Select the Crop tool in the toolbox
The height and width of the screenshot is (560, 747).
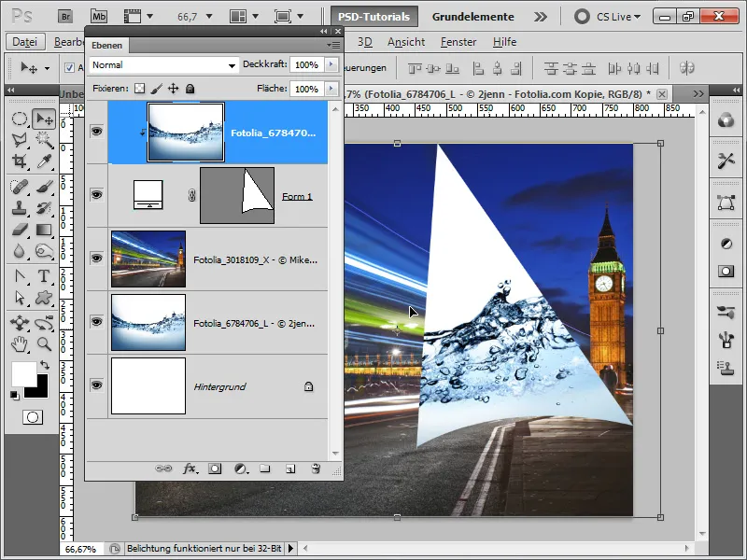click(x=20, y=161)
